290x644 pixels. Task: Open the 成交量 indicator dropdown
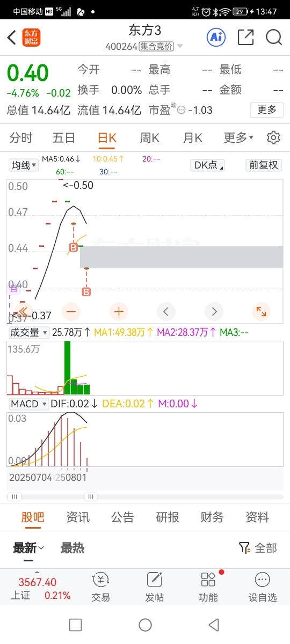[29, 333]
